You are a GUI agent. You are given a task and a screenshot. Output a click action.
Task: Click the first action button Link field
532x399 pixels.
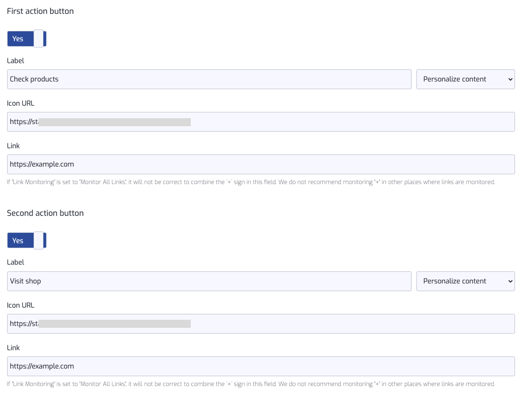tap(261, 164)
